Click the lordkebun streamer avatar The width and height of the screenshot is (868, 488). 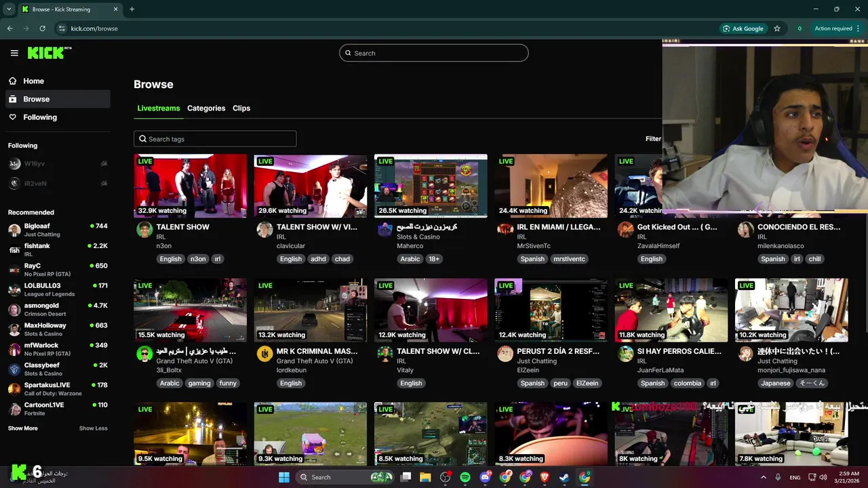click(x=264, y=354)
